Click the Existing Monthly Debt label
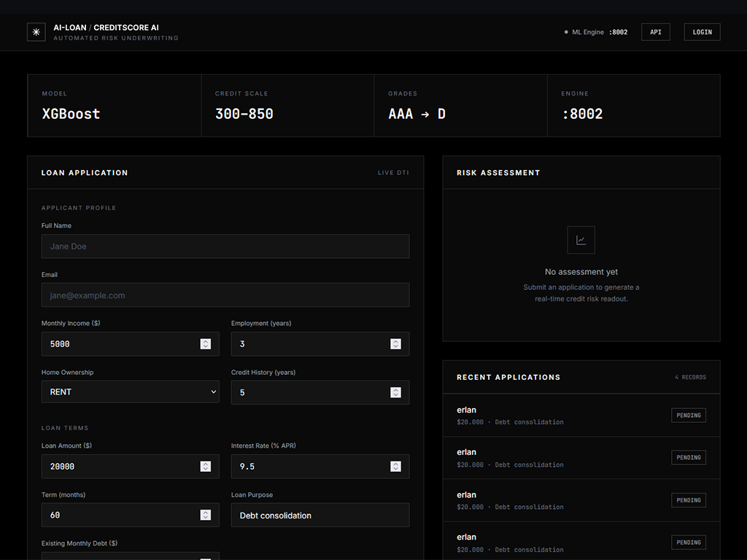Image resolution: width=747 pixels, height=560 pixels. [x=80, y=543]
